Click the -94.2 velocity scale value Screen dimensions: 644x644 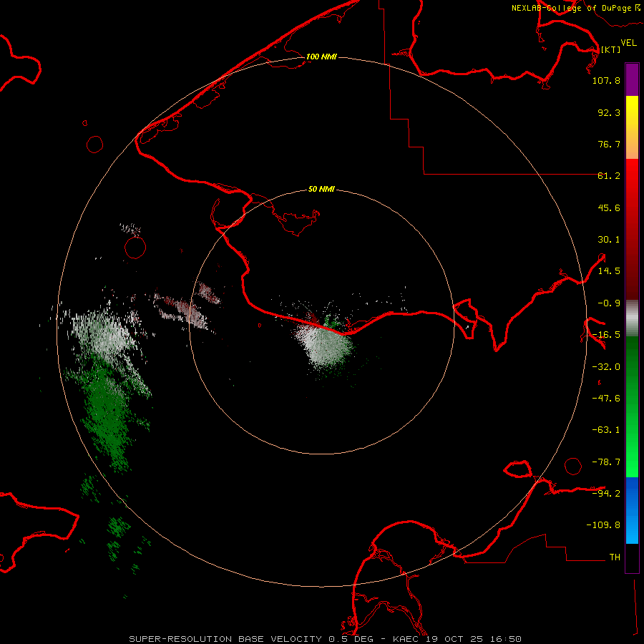pos(606,493)
